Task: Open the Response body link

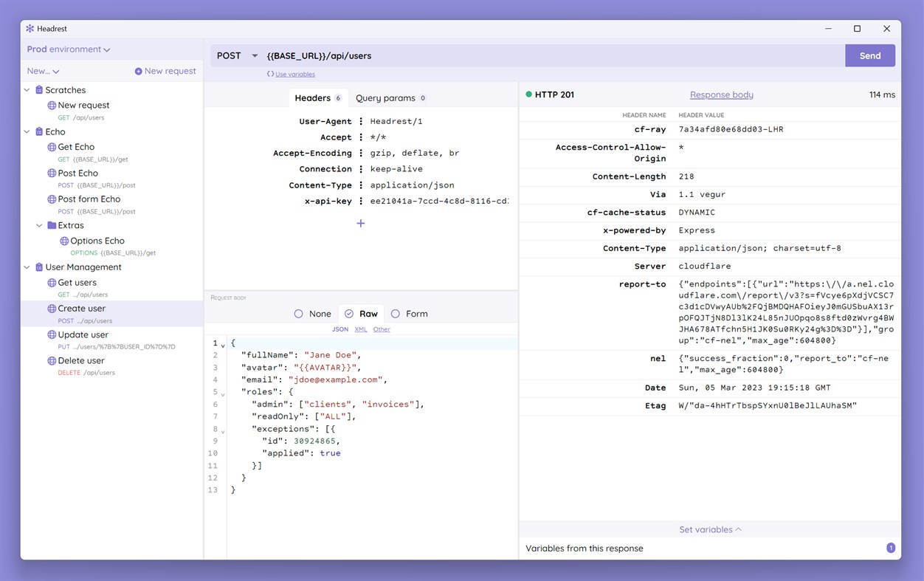Action: pos(722,94)
